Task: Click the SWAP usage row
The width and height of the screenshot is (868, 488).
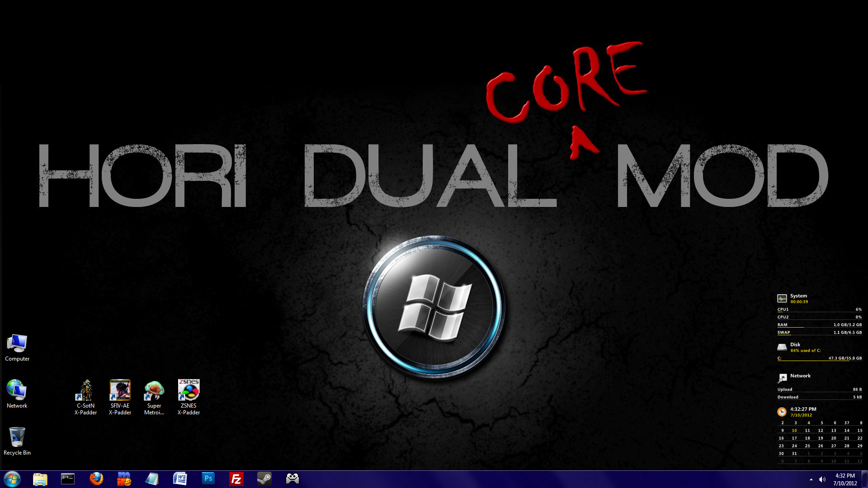Action: click(x=819, y=333)
